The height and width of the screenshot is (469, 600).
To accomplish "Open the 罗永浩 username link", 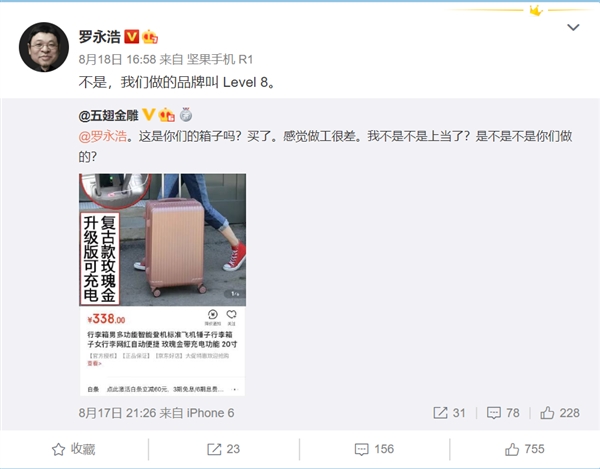I will (x=99, y=37).
